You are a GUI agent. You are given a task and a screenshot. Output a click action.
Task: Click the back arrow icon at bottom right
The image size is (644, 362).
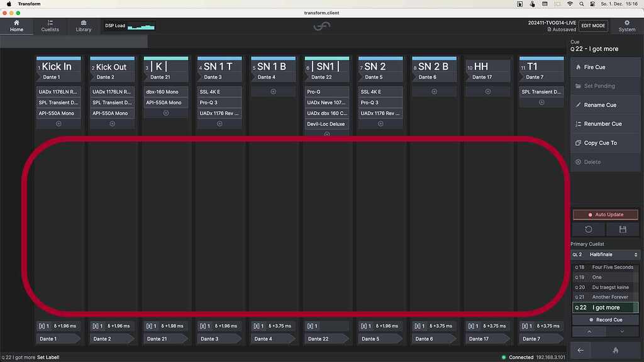580,350
